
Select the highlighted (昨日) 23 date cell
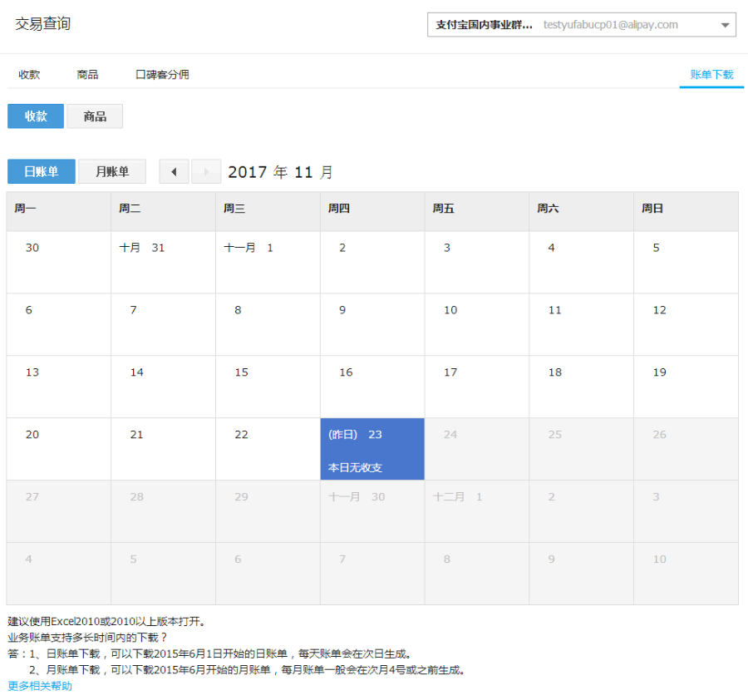pyautogui.click(x=372, y=449)
